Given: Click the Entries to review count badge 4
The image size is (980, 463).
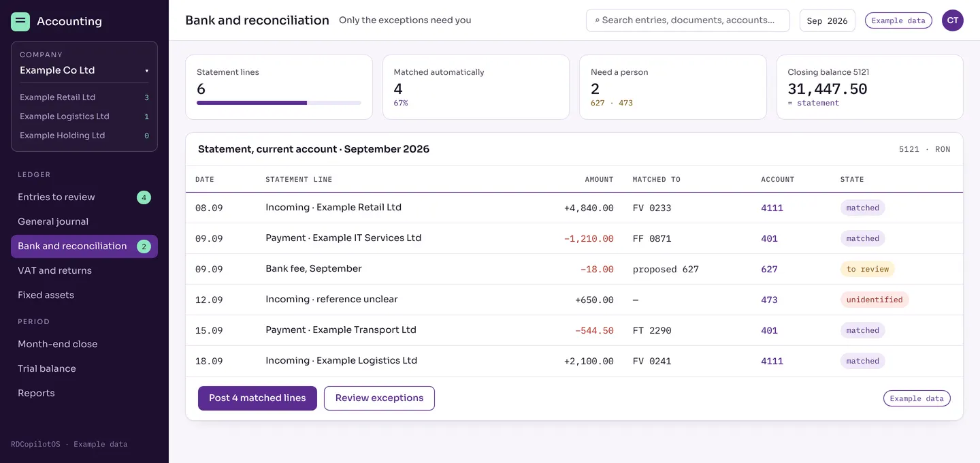Looking at the screenshot, I should click(x=144, y=197).
